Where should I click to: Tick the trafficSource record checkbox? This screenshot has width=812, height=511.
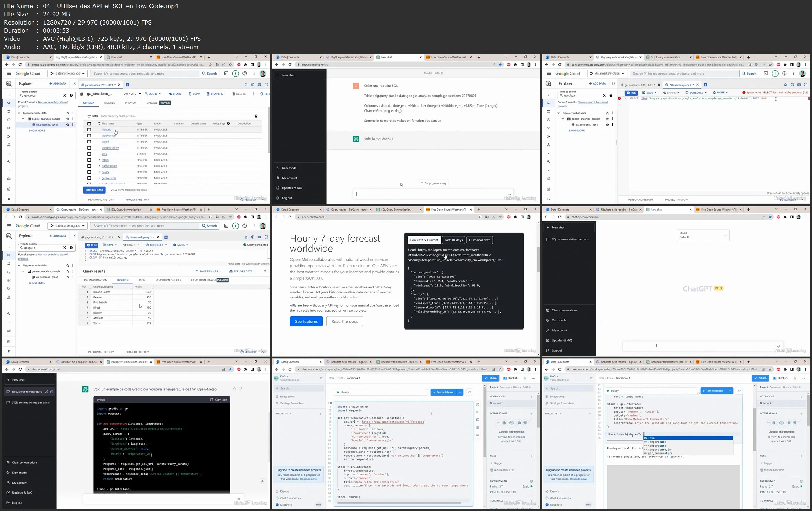pyautogui.click(x=89, y=166)
